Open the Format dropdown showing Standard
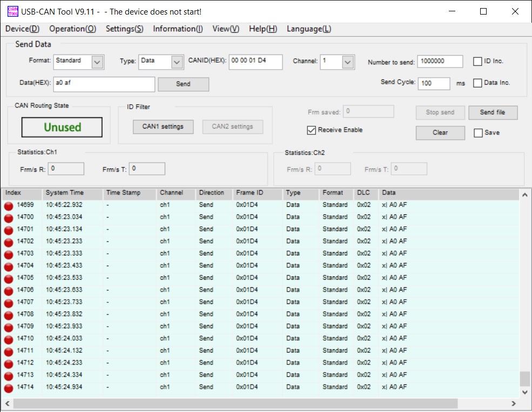Image resolution: width=532 pixels, height=412 pixels. click(x=97, y=62)
